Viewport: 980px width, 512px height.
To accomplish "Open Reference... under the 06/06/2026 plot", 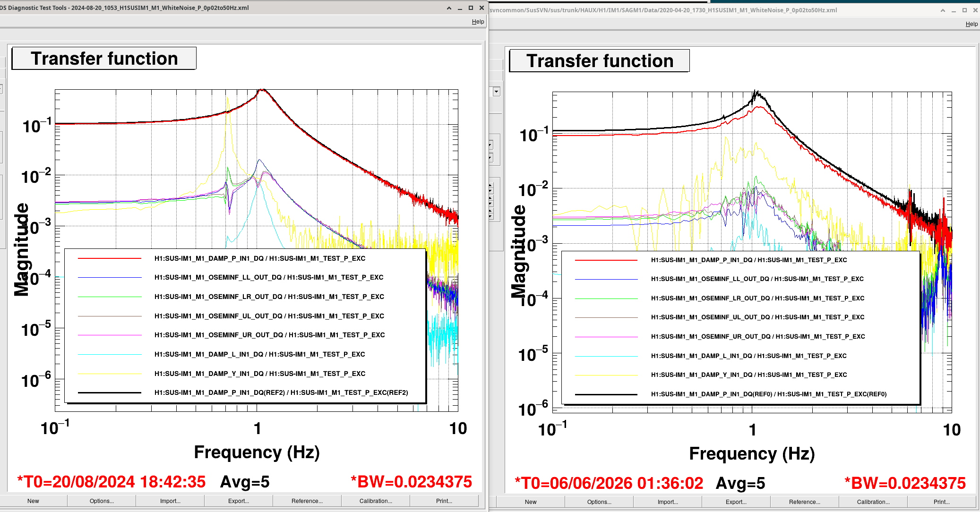I will (805, 502).
